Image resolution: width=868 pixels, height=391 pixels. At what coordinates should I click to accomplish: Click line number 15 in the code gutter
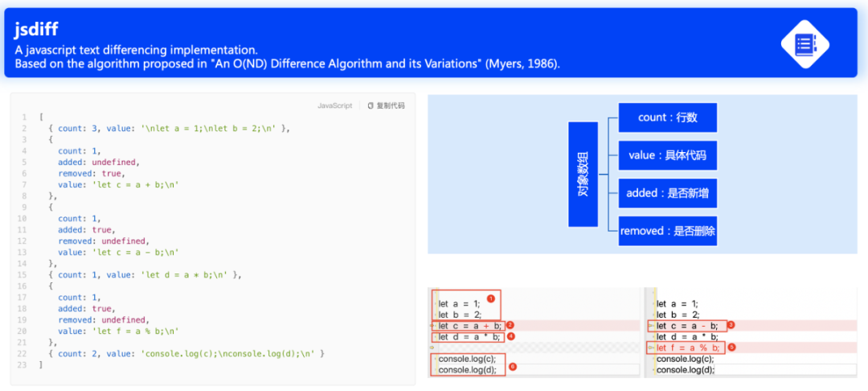(x=23, y=274)
